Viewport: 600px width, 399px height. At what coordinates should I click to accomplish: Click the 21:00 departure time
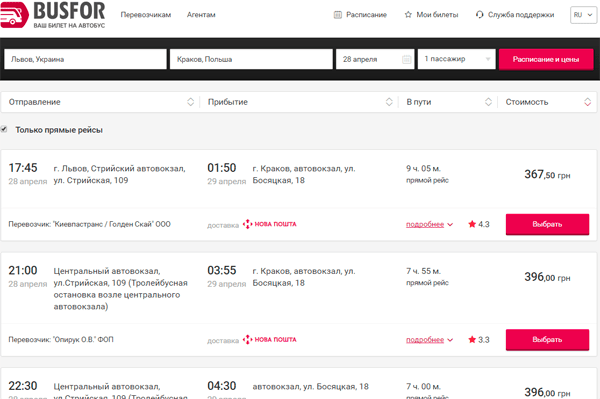click(23, 270)
